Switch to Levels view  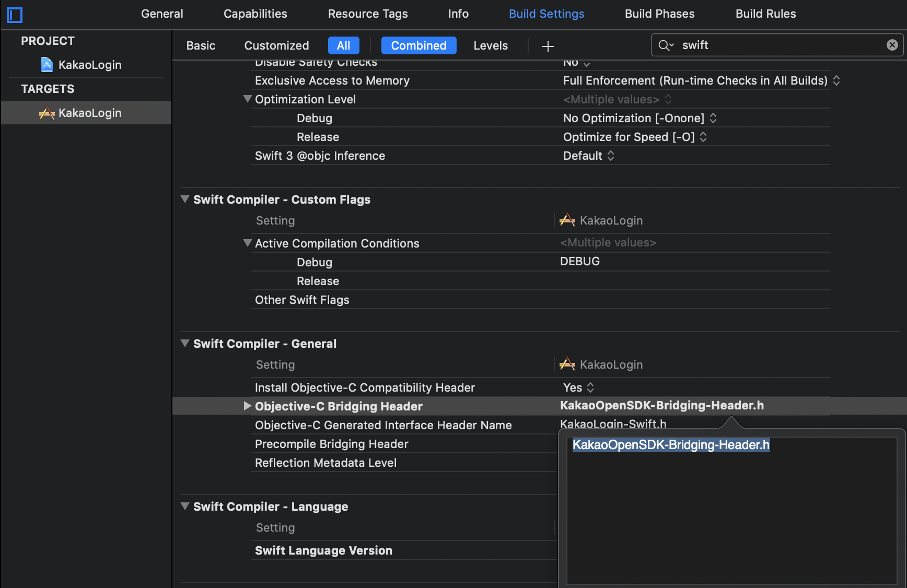[491, 45]
